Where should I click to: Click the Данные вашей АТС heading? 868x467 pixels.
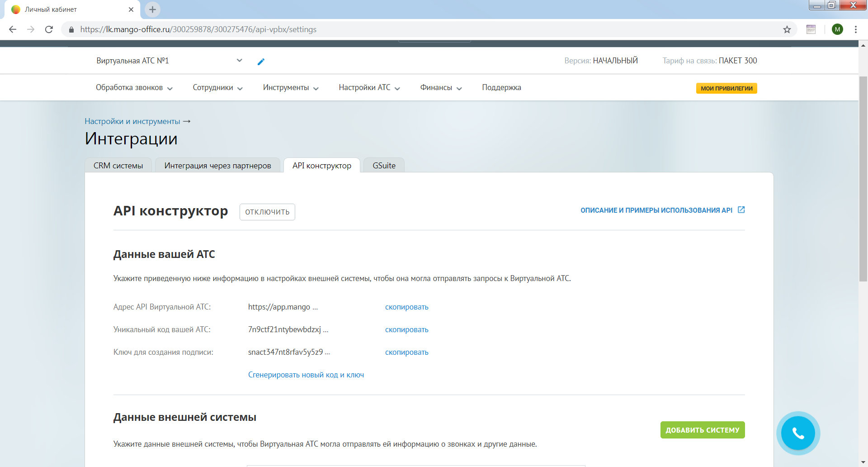point(164,254)
